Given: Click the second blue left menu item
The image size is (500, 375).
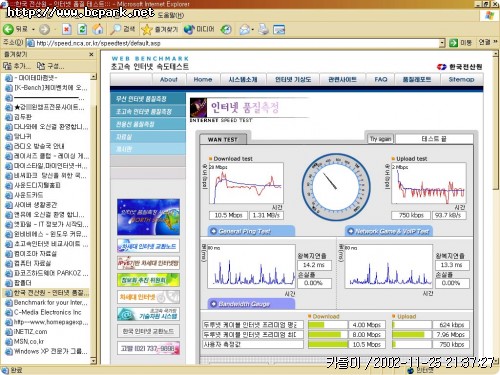Looking at the screenshot, I should click(x=148, y=111).
